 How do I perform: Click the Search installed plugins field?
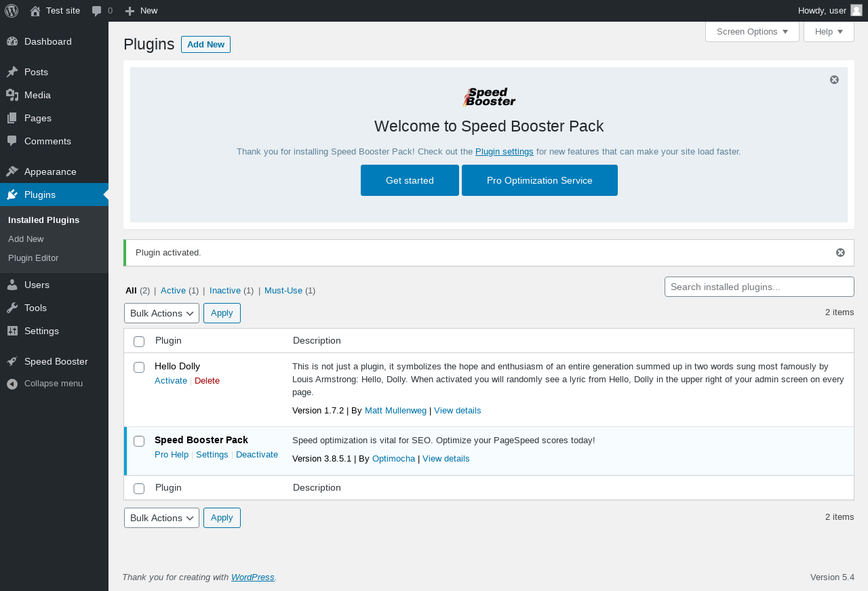(759, 287)
